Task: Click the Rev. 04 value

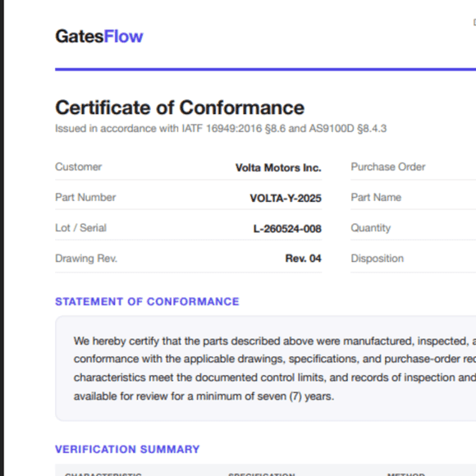Action: coord(304,259)
